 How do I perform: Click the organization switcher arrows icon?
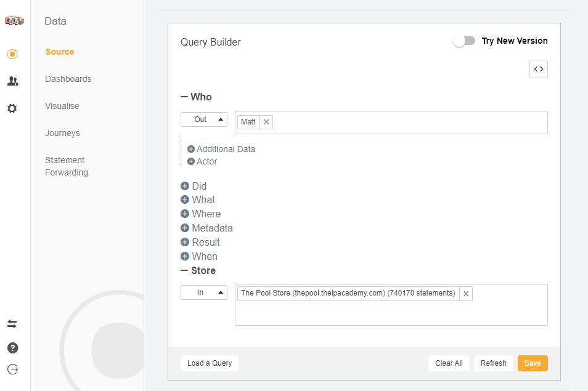12,324
